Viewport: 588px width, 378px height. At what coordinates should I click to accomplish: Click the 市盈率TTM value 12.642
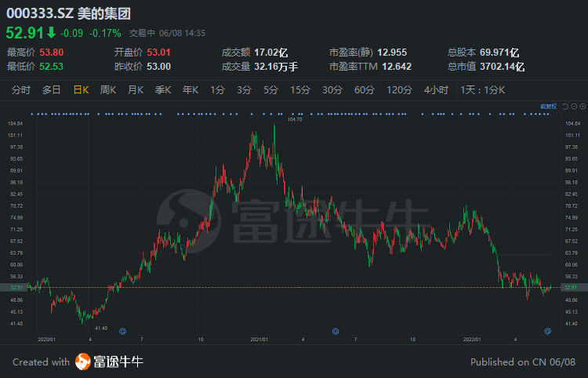(397, 67)
